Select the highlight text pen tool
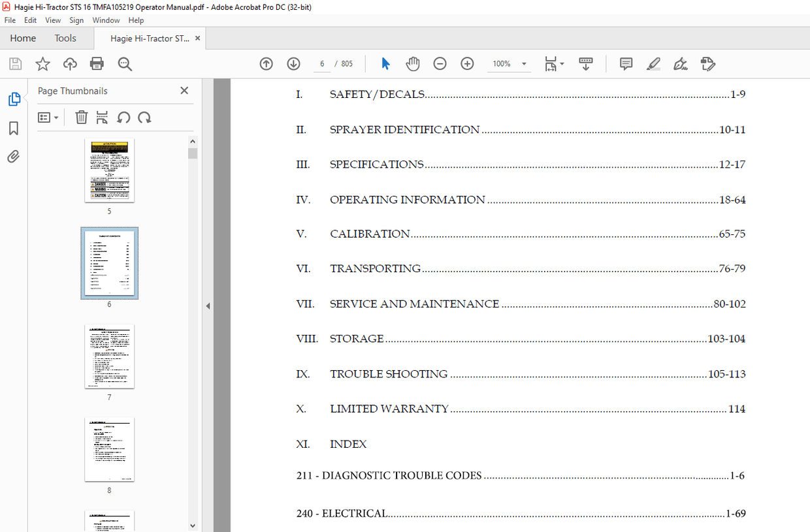Image resolution: width=810 pixels, height=532 pixels. [653, 63]
